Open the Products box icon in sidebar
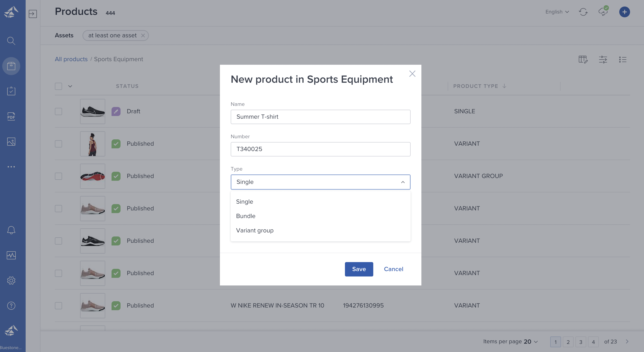The width and height of the screenshot is (644, 352). point(11,66)
